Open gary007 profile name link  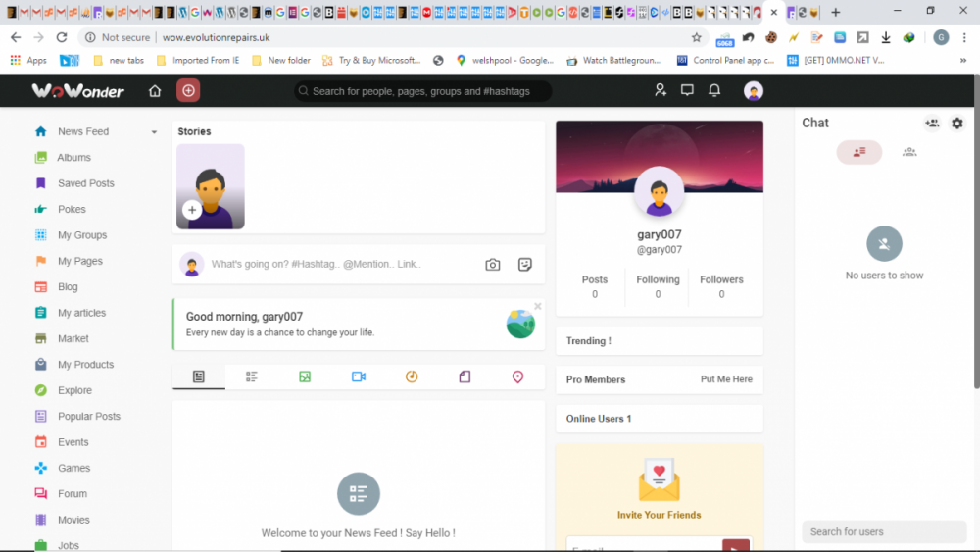pyautogui.click(x=660, y=235)
